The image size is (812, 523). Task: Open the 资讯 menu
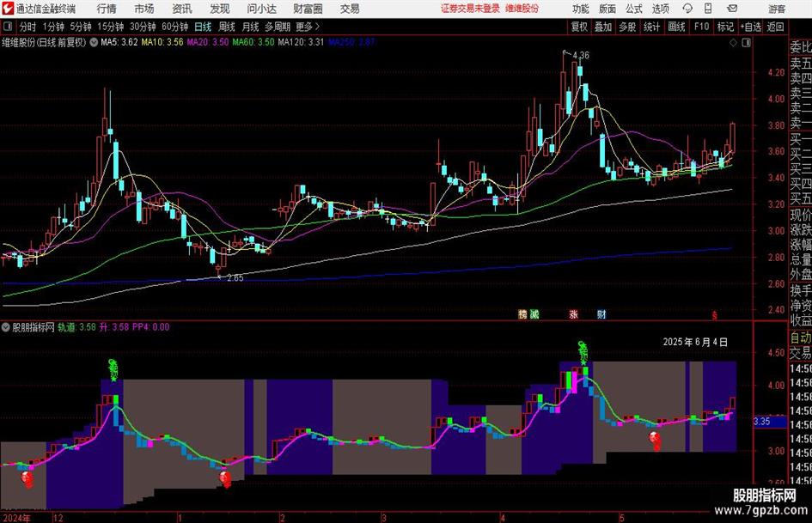(x=182, y=9)
